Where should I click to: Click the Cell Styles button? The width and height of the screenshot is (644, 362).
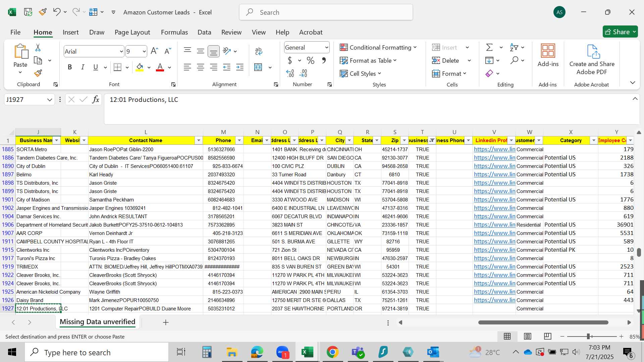[x=360, y=73]
